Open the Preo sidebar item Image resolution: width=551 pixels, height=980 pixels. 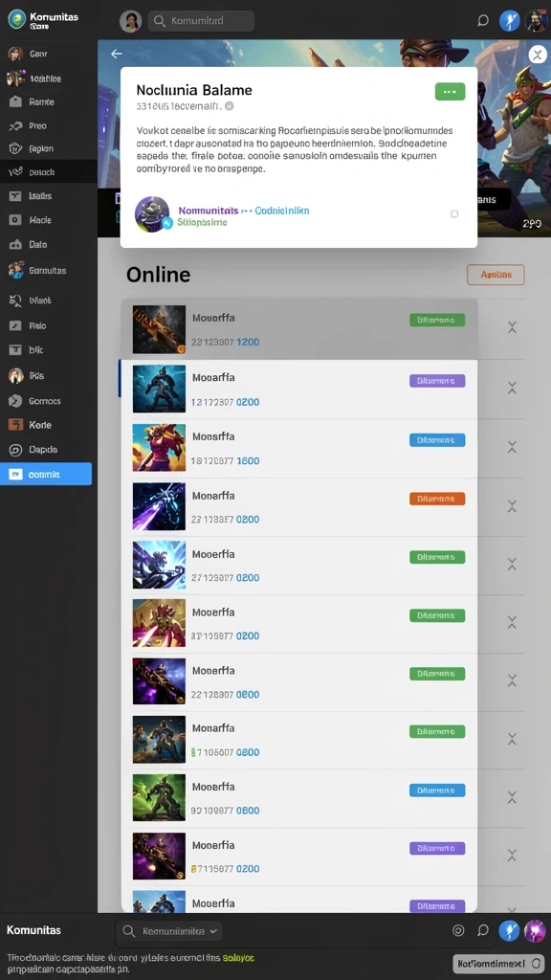click(37, 125)
